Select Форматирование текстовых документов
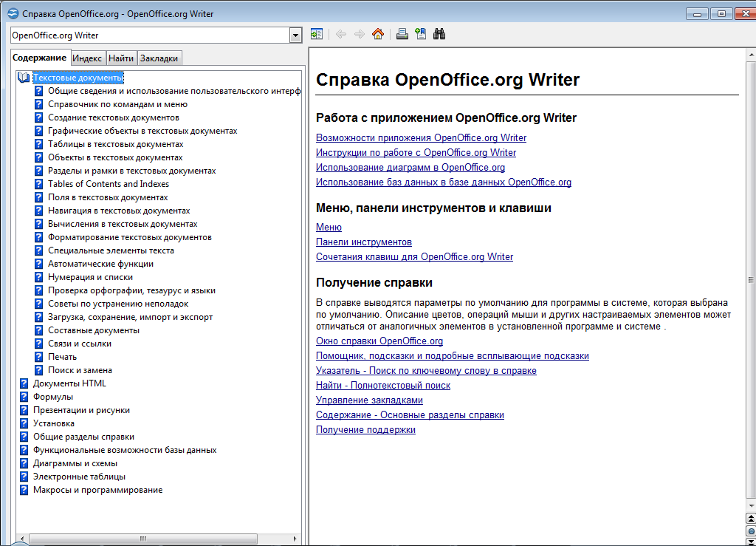 pyautogui.click(x=130, y=237)
